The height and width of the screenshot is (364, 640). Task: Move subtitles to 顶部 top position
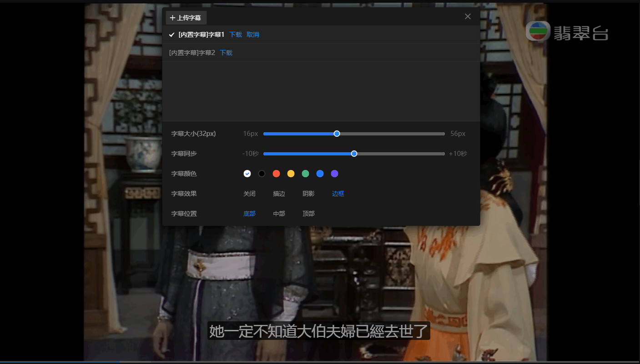[308, 214]
